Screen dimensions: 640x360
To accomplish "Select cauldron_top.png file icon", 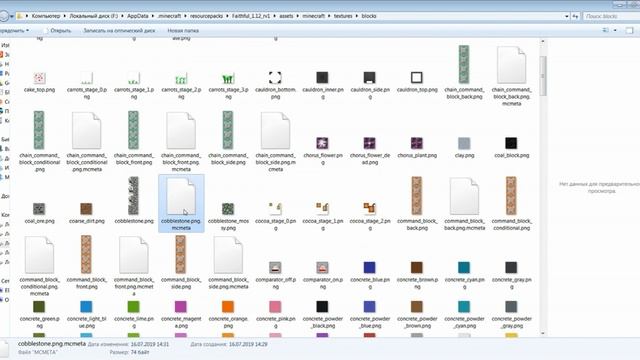I will 417,78.
